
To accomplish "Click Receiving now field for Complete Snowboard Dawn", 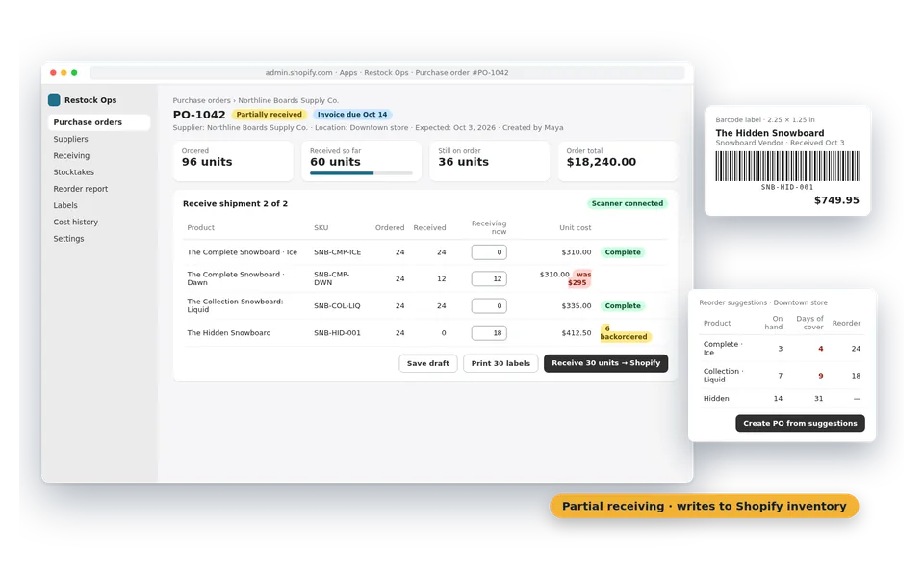I will (x=489, y=278).
